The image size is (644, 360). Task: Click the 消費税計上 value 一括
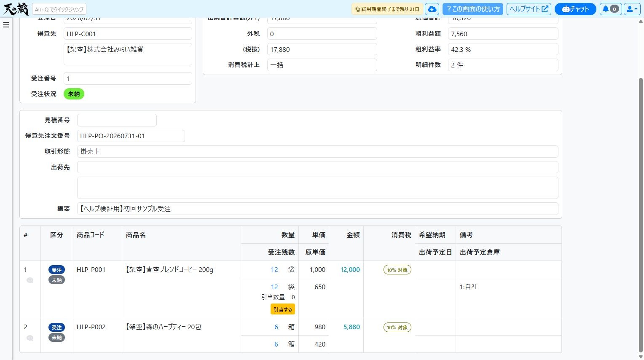322,65
